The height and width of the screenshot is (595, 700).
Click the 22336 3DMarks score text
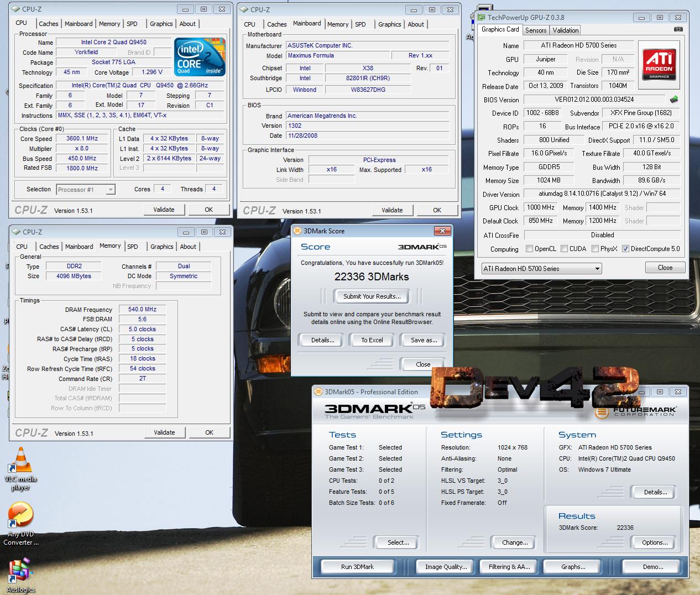tap(372, 276)
